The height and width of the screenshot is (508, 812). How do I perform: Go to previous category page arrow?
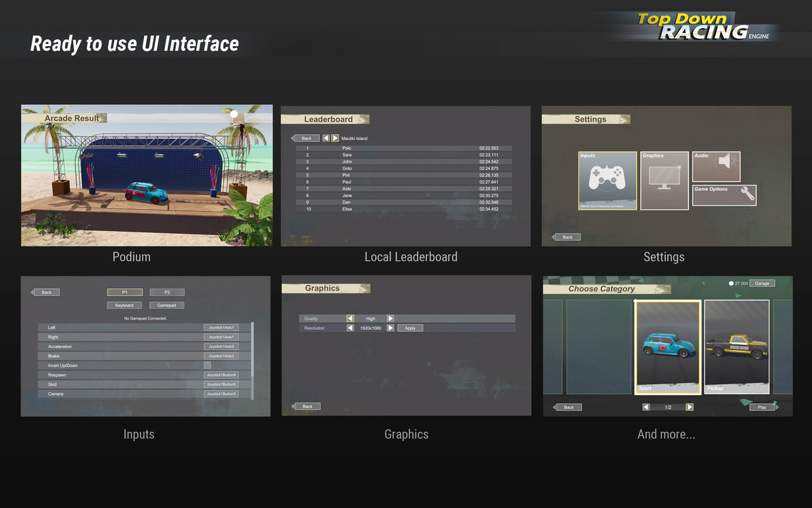tap(646, 407)
